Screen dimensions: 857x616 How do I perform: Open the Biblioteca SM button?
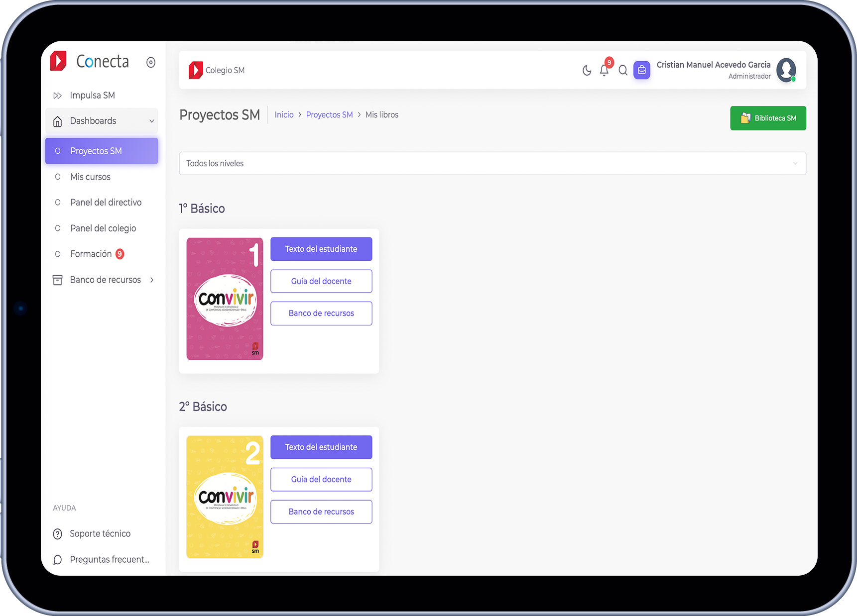pyautogui.click(x=768, y=118)
